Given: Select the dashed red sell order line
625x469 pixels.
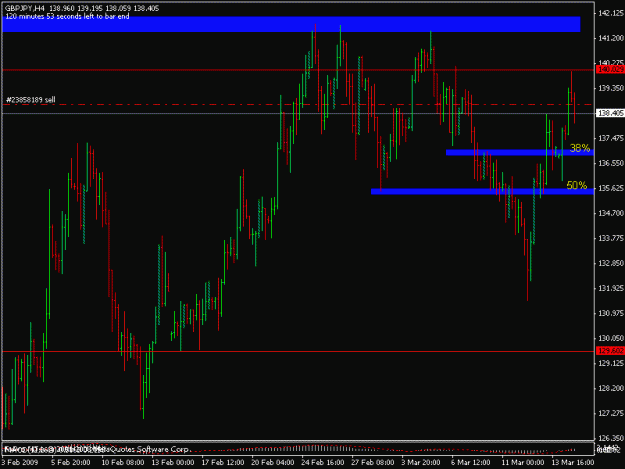Looking at the screenshot, I should [298, 104].
